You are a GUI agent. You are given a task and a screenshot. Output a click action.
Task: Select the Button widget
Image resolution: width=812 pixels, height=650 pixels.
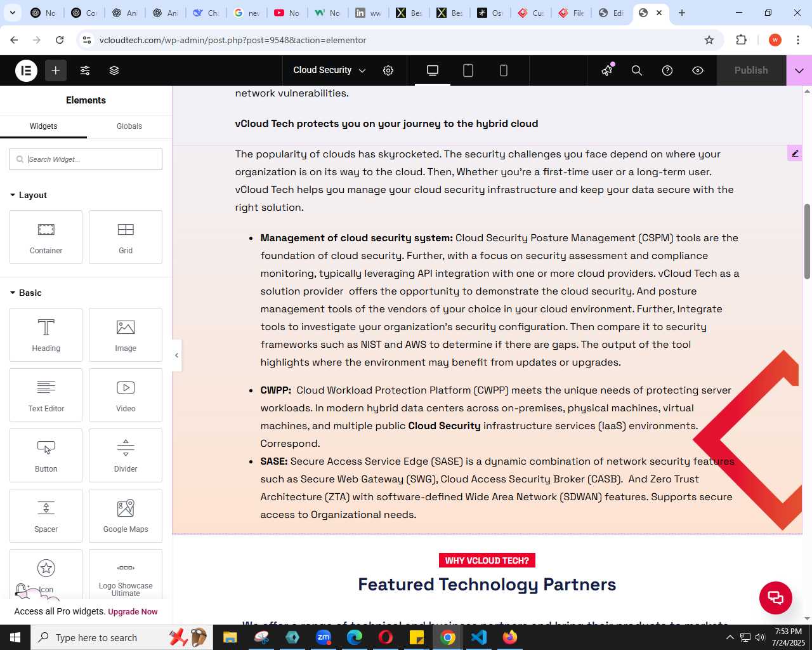(46, 455)
